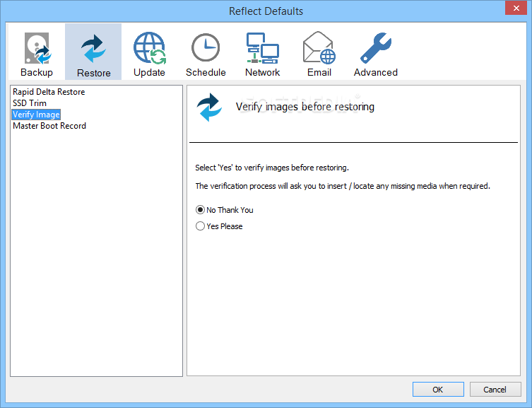The image size is (532, 408).
Task: Open the Network computers icon
Action: 263,48
